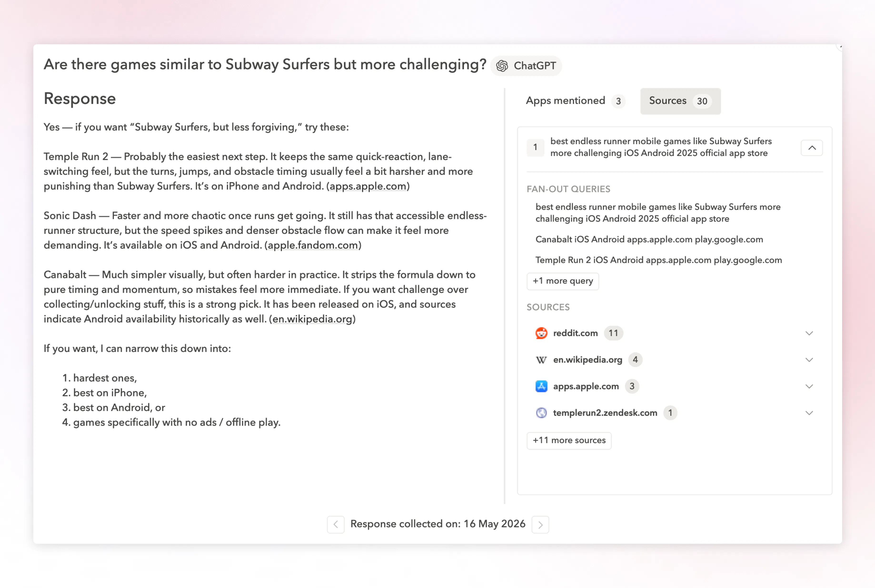Screen dimensions: 875x588
Task: Click the 'Temple Run 2 iOS Android' fan-out query
Action: coord(658,260)
